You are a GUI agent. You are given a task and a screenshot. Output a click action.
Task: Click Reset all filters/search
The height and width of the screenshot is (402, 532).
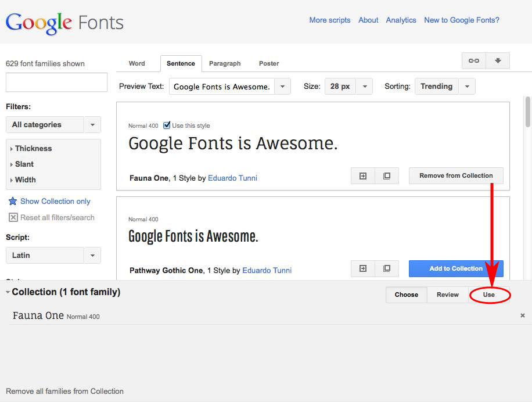pyautogui.click(x=57, y=217)
